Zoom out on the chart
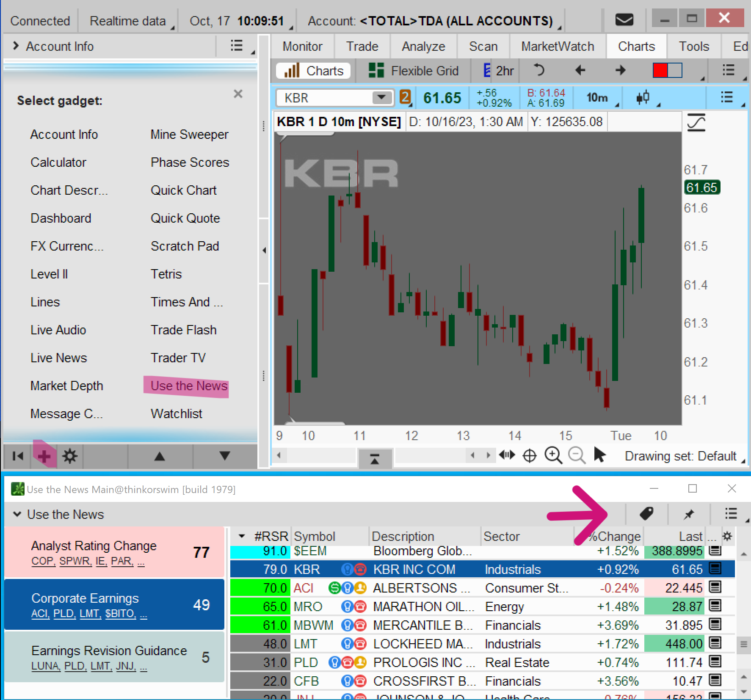Image resolution: width=751 pixels, height=700 pixels. click(577, 456)
